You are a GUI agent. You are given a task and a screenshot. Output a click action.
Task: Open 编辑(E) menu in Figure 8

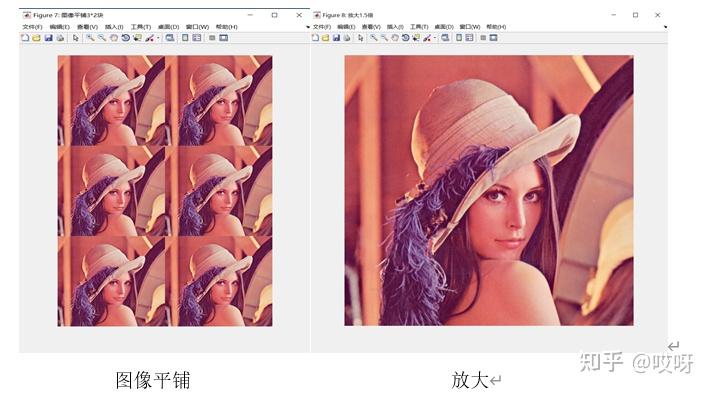[346, 27]
